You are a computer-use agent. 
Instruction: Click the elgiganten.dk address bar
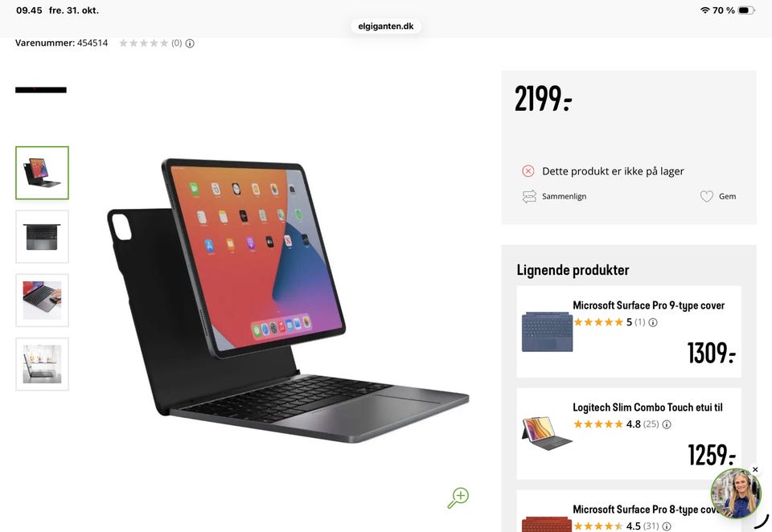point(386,26)
